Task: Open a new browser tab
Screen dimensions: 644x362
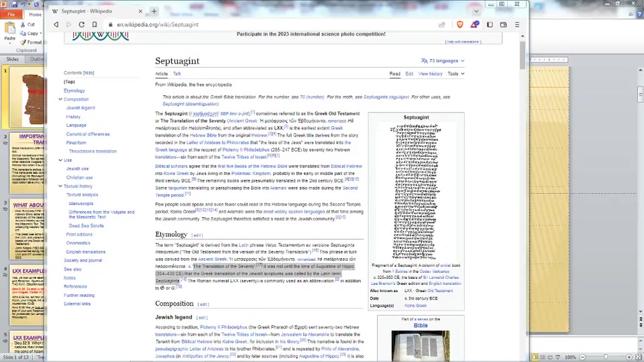Action: [154, 11]
